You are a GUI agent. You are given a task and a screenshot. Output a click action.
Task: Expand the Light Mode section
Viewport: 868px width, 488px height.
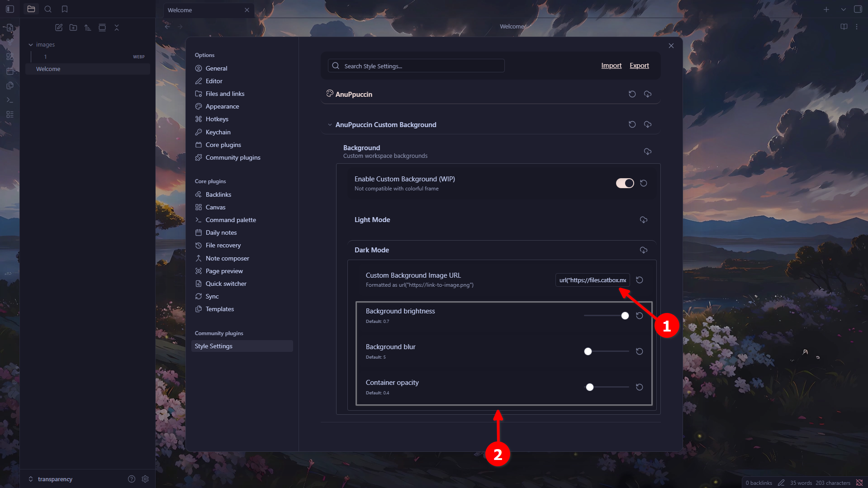(372, 220)
